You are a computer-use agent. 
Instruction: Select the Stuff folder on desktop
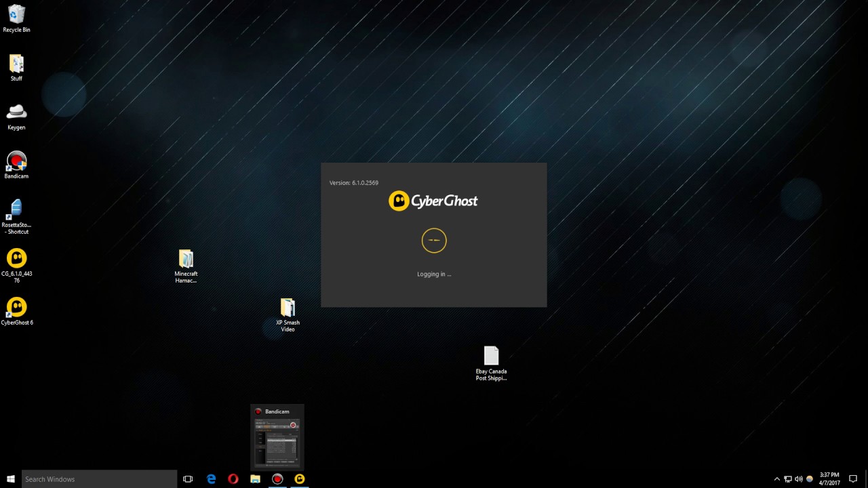coord(16,68)
